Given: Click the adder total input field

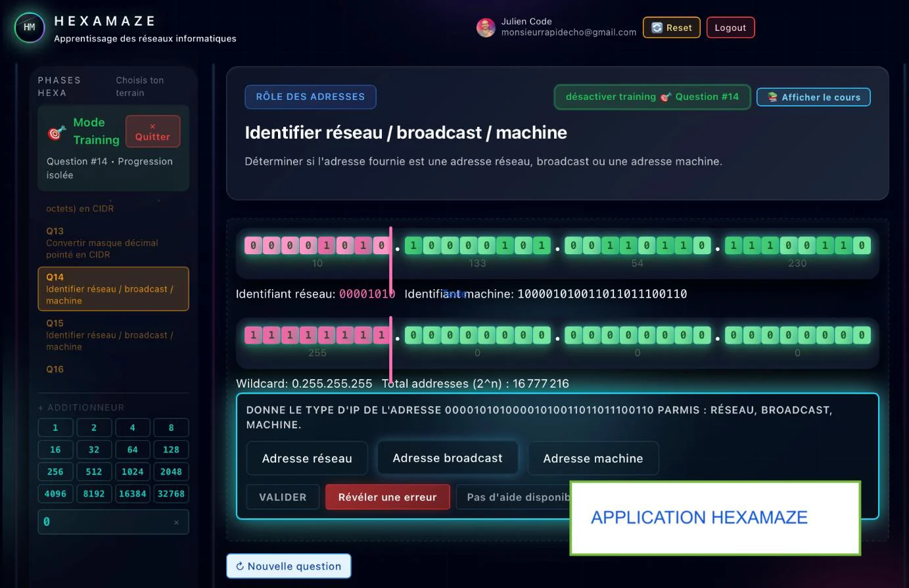Looking at the screenshot, I should (x=113, y=522).
